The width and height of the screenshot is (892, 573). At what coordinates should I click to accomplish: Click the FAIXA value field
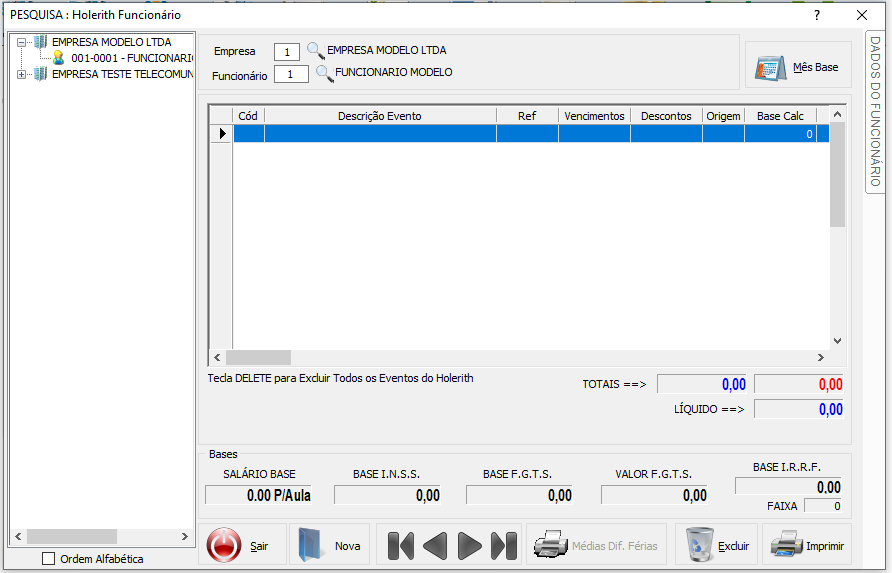tap(823, 506)
